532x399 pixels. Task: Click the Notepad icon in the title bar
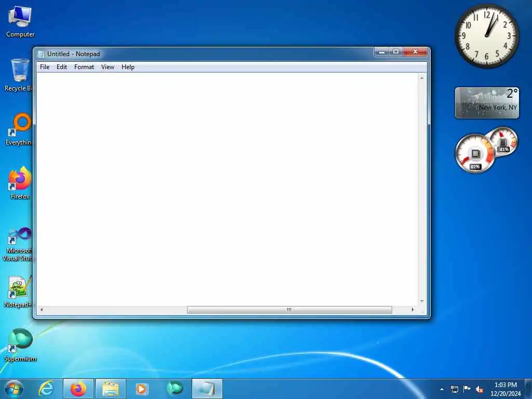pyautogui.click(x=41, y=54)
